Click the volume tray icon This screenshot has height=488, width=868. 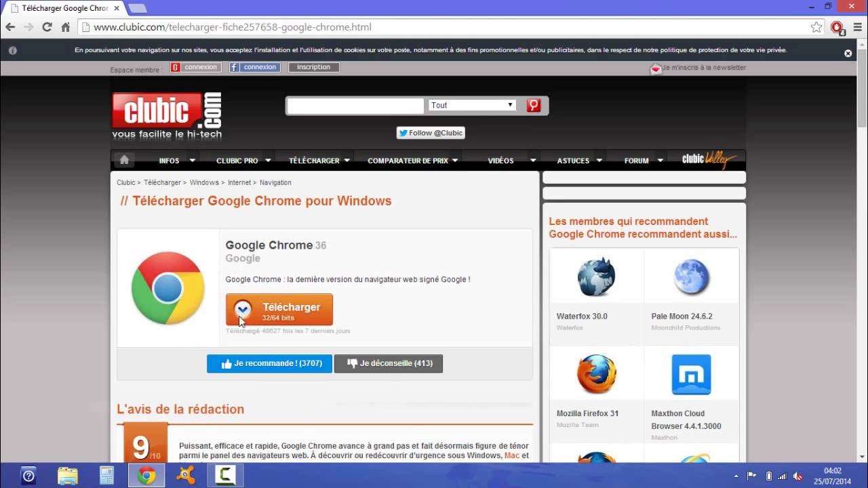[798, 476]
